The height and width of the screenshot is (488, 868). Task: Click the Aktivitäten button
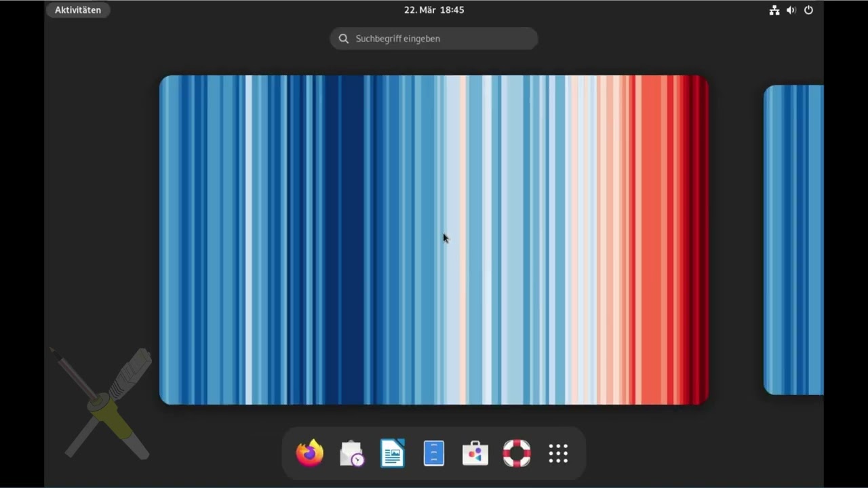click(78, 10)
